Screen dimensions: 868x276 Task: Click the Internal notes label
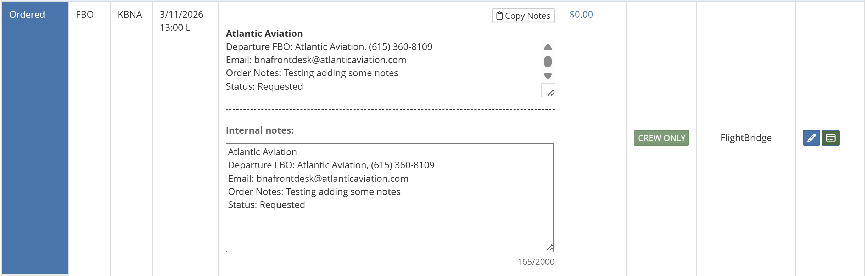260,130
